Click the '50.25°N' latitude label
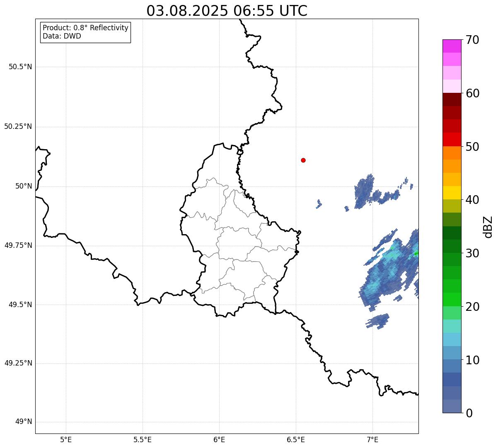The image size is (498, 448). click(18, 126)
